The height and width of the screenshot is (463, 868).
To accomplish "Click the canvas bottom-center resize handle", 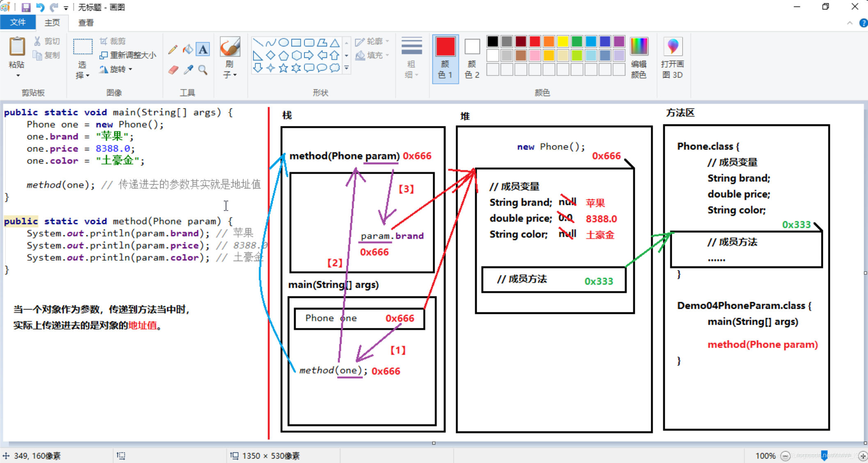I will point(434,443).
